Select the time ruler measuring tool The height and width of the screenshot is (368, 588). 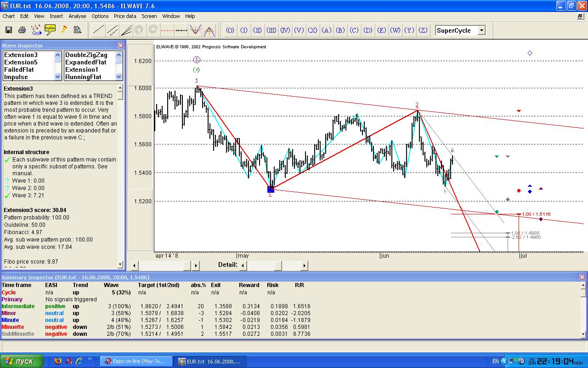coord(181,31)
